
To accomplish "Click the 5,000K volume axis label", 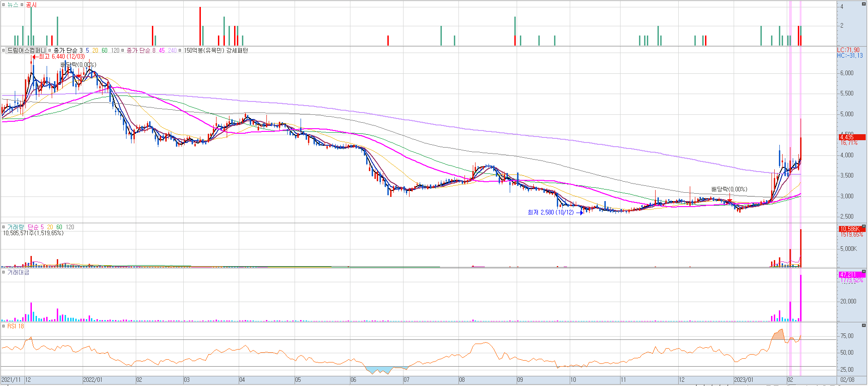I will 848,249.
